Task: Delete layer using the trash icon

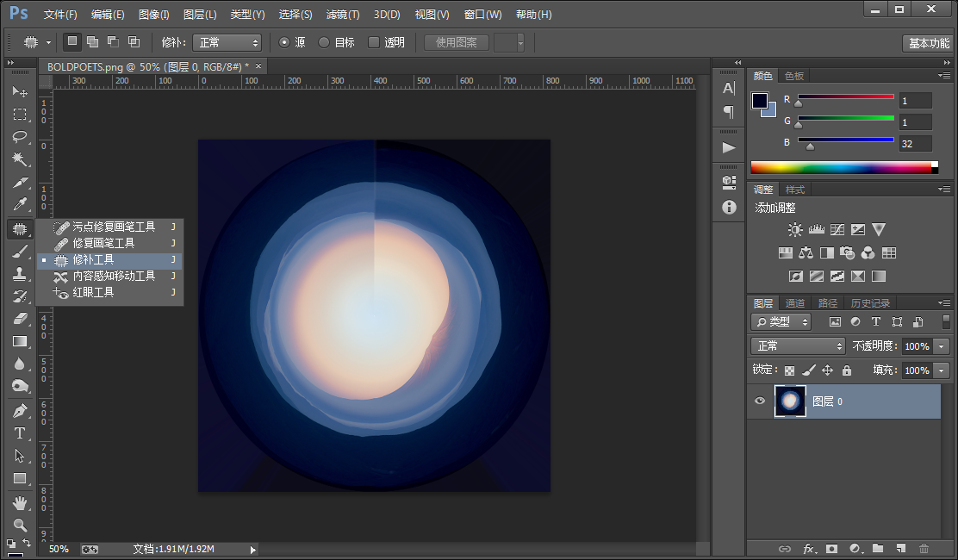Action: point(924,549)
